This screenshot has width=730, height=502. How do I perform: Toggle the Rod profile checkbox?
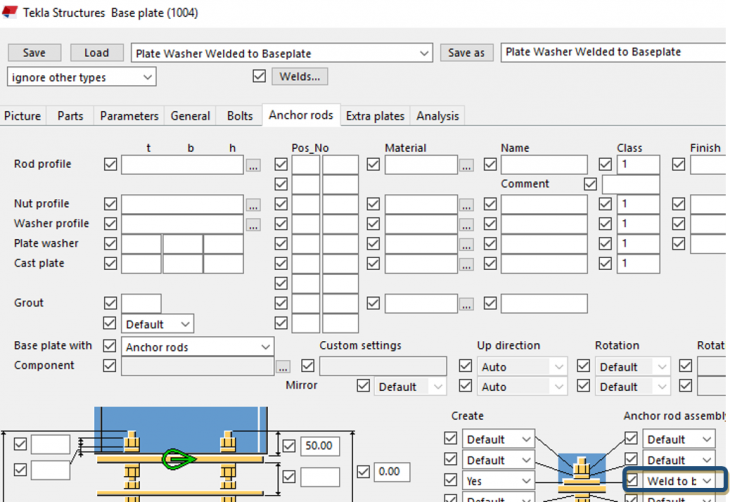[110, 165]
